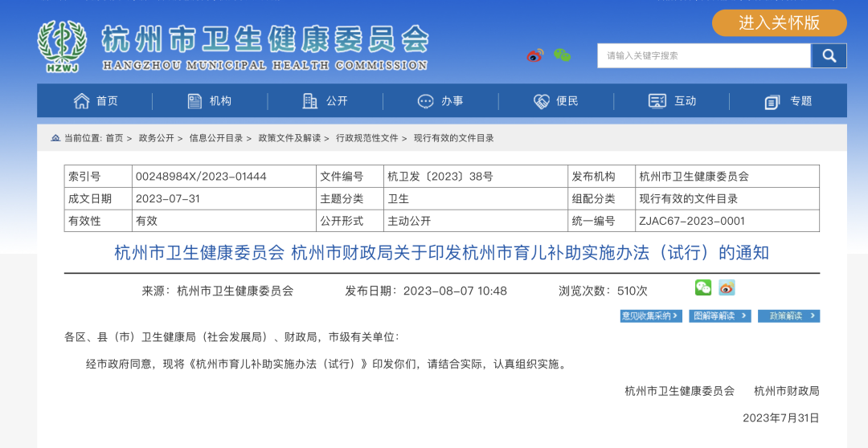Click the signature 杭州市财政局

(787, 391)
